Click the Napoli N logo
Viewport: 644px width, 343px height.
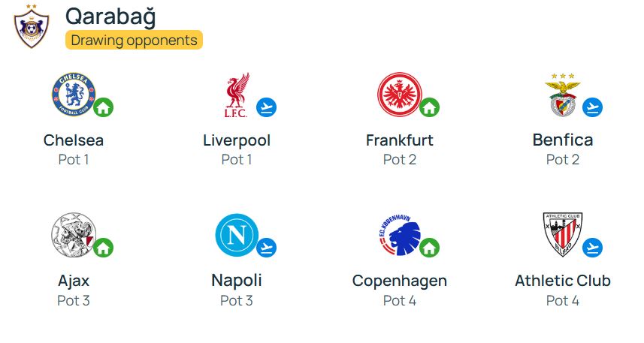pos(237,235)
